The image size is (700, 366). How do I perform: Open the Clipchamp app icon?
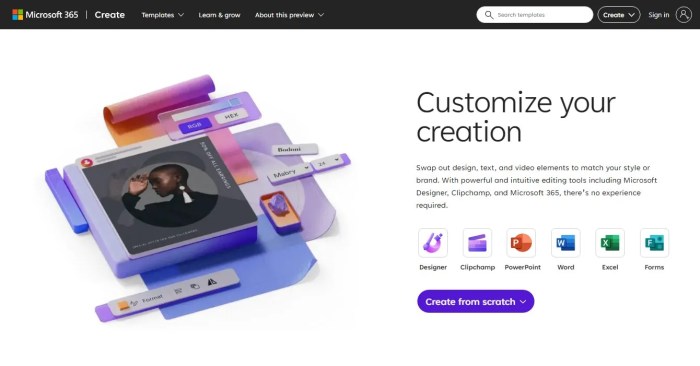point(477,243)
